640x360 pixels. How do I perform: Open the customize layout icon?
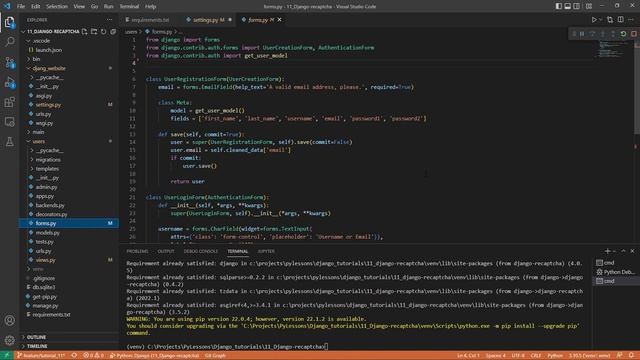pyautogui.click(x=589, y=6)
